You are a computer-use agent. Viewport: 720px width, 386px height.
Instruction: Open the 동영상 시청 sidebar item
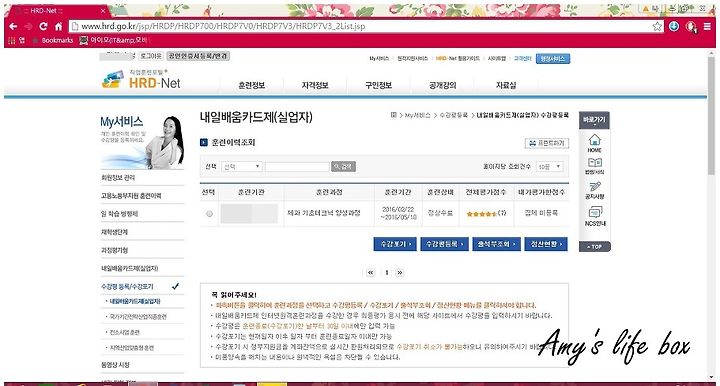115,365
